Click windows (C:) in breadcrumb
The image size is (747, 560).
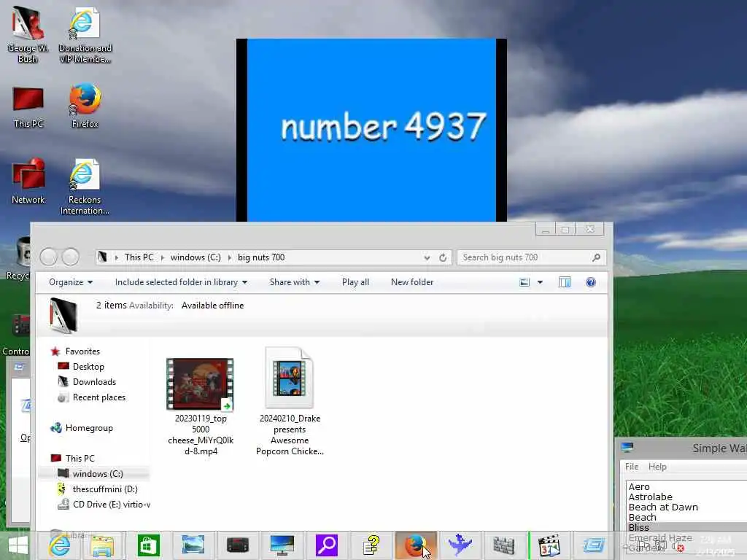tap(196, 257)
